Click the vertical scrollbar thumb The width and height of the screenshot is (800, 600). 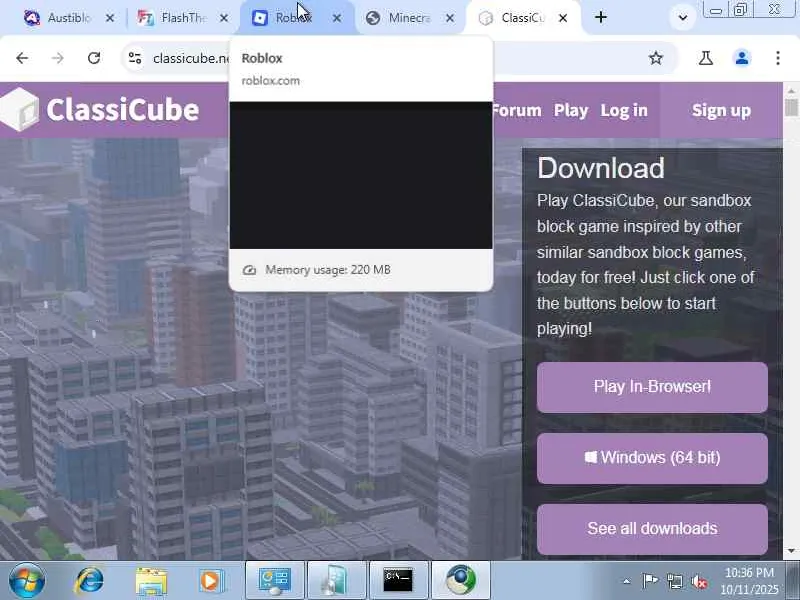[791, 108]
